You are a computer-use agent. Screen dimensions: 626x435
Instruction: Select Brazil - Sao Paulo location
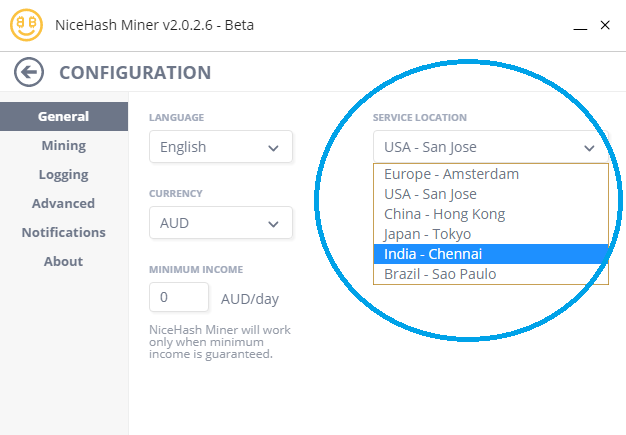[491, 274]
